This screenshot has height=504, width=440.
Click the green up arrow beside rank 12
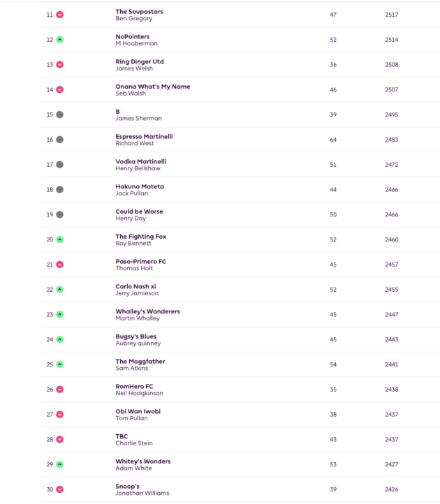(x=60, y=40)
